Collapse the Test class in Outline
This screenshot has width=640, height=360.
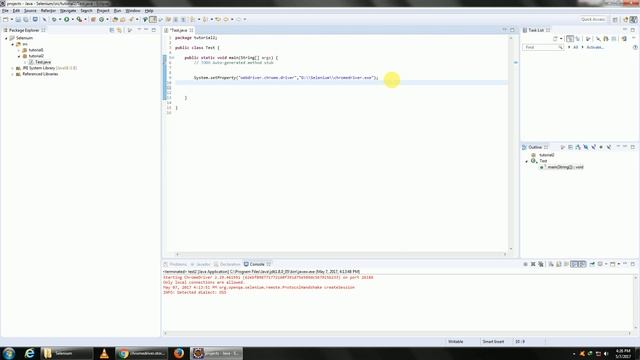click(x=527, y=161)
